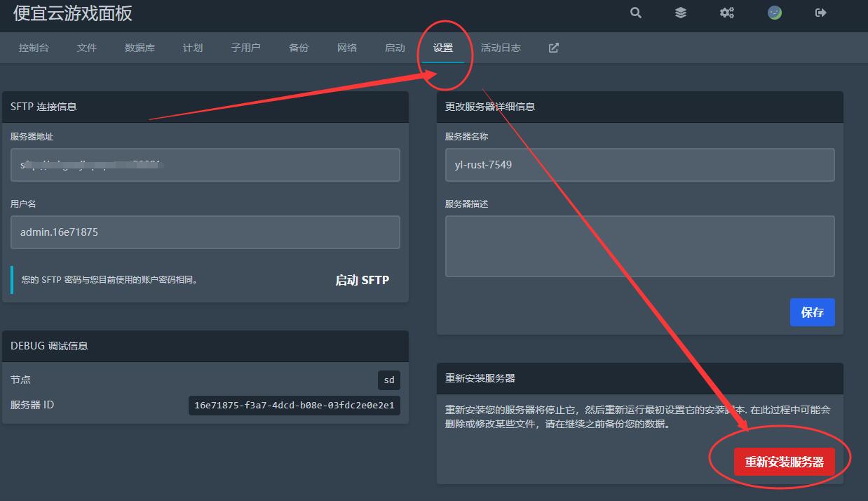The image size is (868, 501).
Task: Click the 服务器描述 text area
Action: pyautogui.click(x=639, y=246)
